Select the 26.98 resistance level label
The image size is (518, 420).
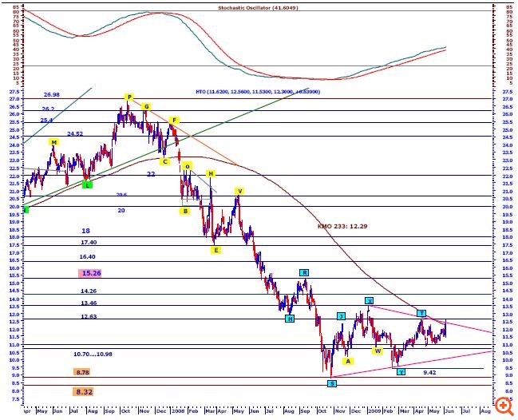(x=52, y=94)
